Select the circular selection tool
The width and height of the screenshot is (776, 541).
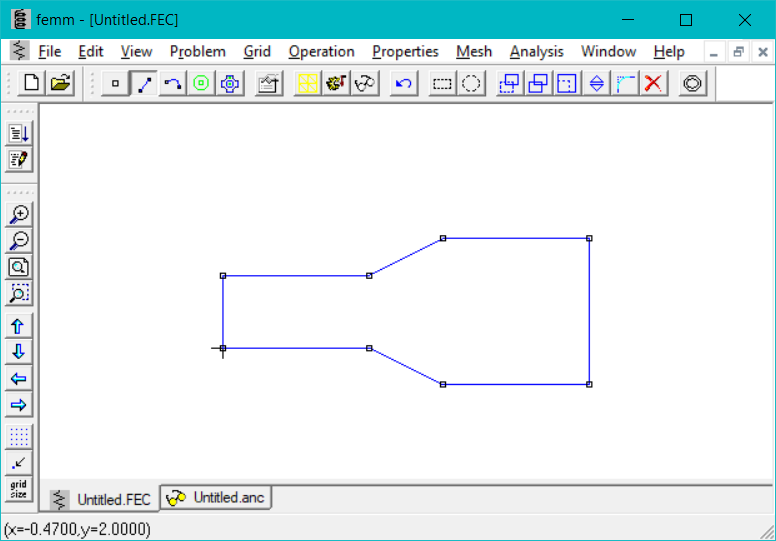click(471, 83)
